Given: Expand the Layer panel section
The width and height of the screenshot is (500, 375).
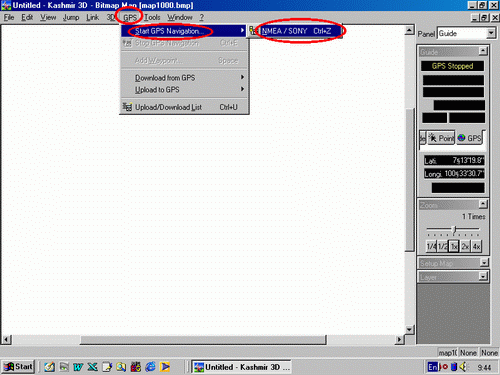Looking at the screenshot, I should [483, 276].
